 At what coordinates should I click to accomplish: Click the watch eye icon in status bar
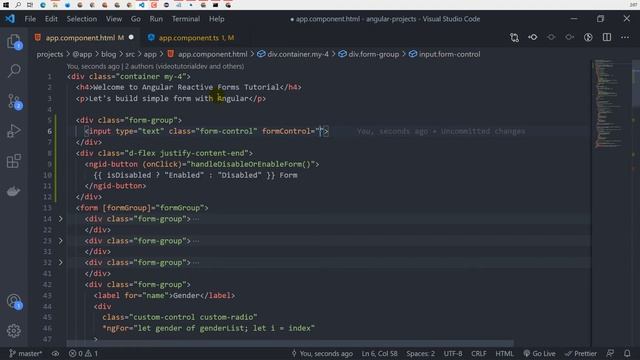(56, 353)
